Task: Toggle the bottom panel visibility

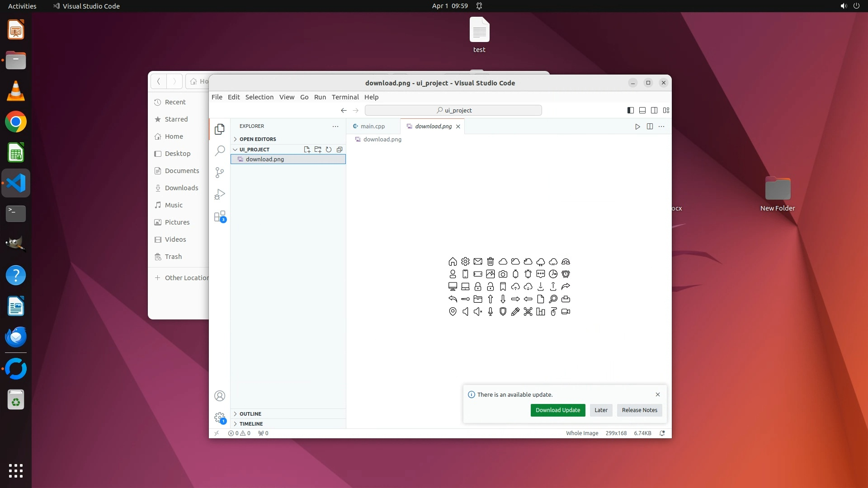Action: 642,110
